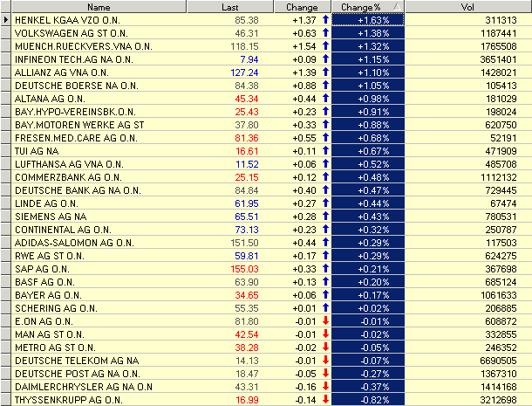Click the change value +1.54
This screenshot has width=532, height=406.
click(304, 46)
